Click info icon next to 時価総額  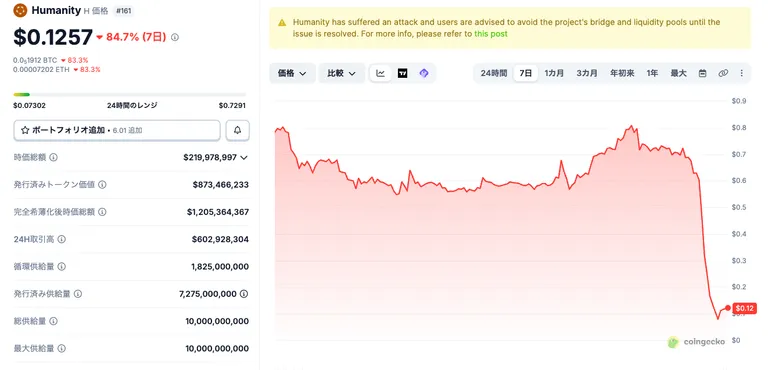53,157
